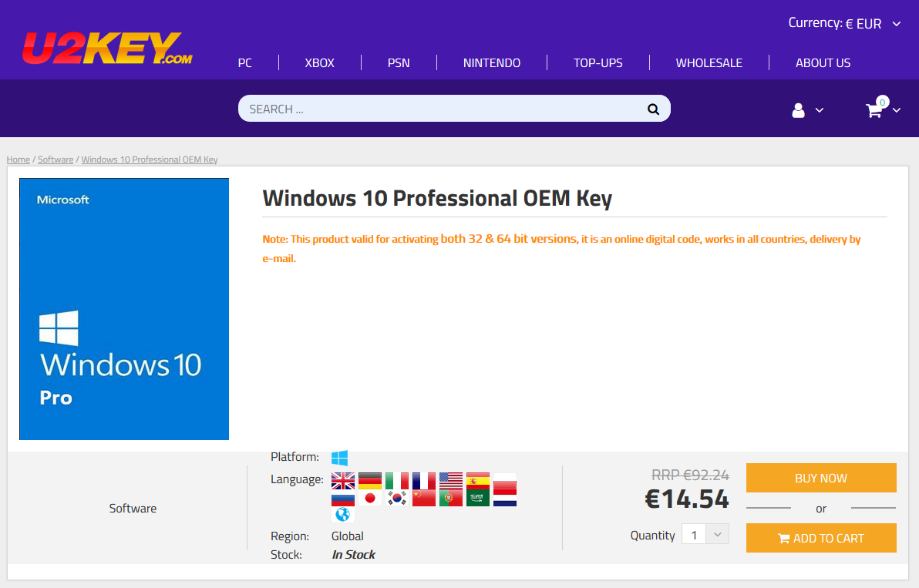Screen dimensions: 919x588
Task: Click the ADD TO CART button
Action: tap(821, 538)
